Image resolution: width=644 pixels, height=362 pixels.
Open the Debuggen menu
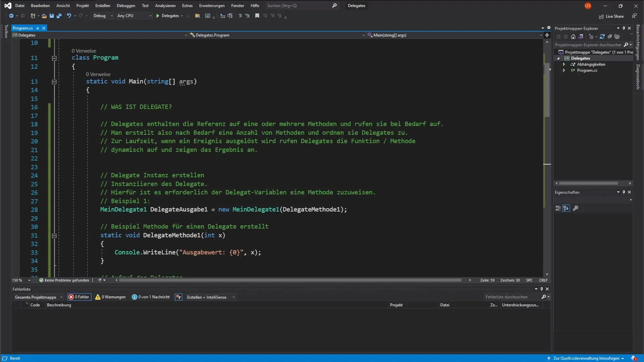(126, 6)
